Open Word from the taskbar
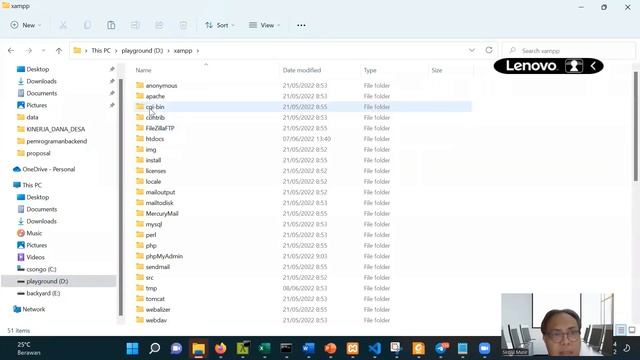 coord(309,348)
